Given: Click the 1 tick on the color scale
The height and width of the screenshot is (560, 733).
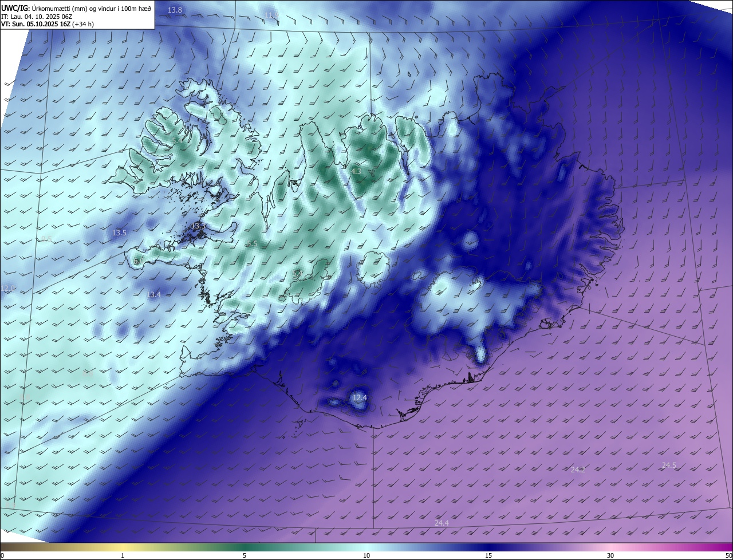Looking at the screenshot, I should coord(123,555).
